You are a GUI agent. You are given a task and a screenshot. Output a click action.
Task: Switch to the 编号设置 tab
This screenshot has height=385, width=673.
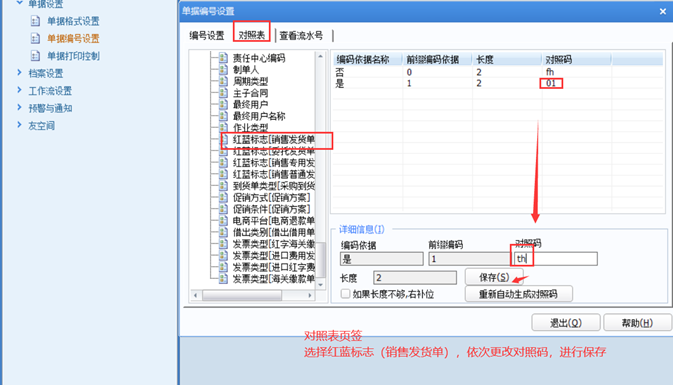coord(207,35)
